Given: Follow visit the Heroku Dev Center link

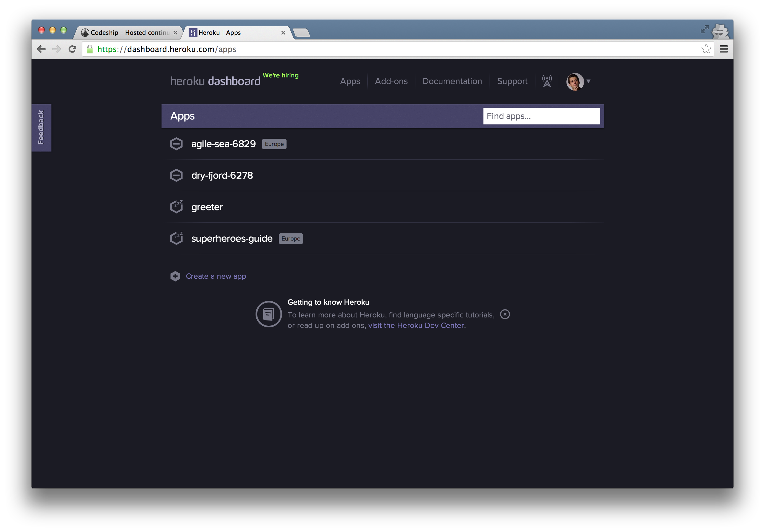Looking at the screenshot, I should click(x=416, y=325).
